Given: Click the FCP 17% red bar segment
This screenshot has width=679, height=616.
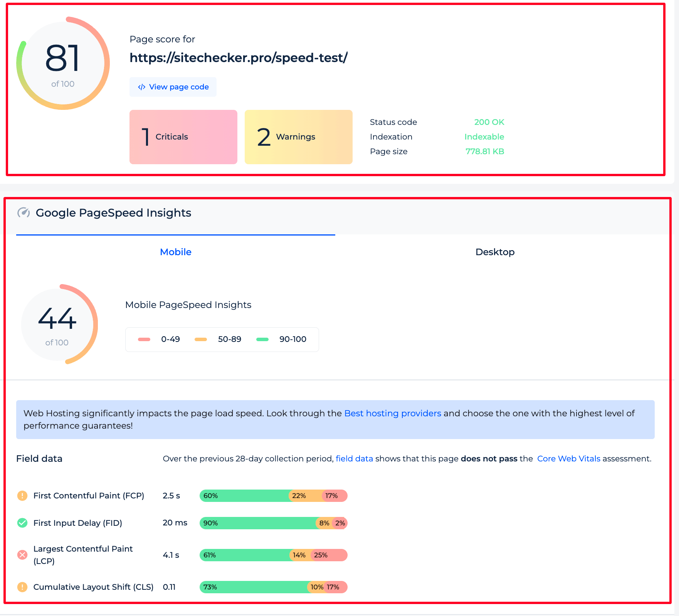Looking at the screenshot, I should (x=335, y=496).
